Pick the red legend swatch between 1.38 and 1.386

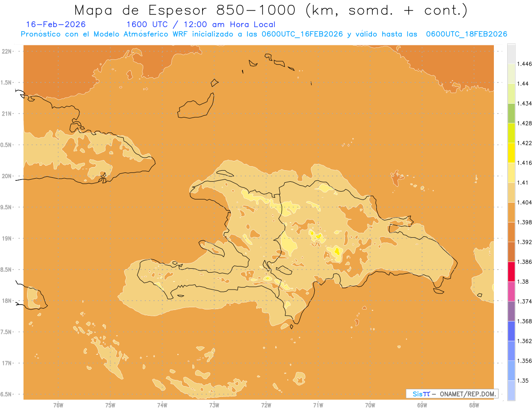point(511,271)
